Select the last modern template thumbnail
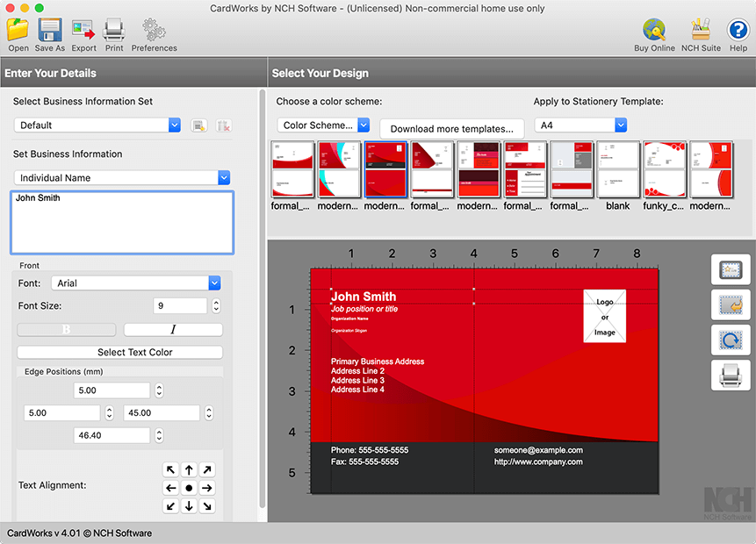This screenshot has height=544, width=756. (x=711, y=169)
